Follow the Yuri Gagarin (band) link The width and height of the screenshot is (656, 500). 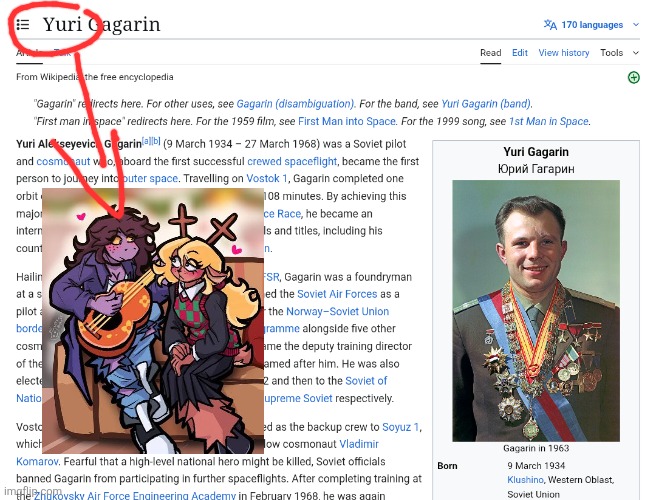487,104
